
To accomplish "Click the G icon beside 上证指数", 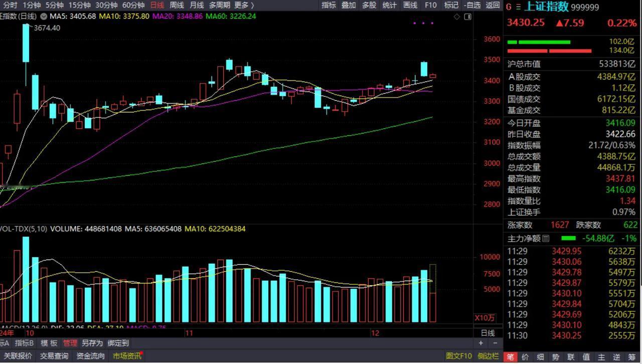I will tap(509, 7).
